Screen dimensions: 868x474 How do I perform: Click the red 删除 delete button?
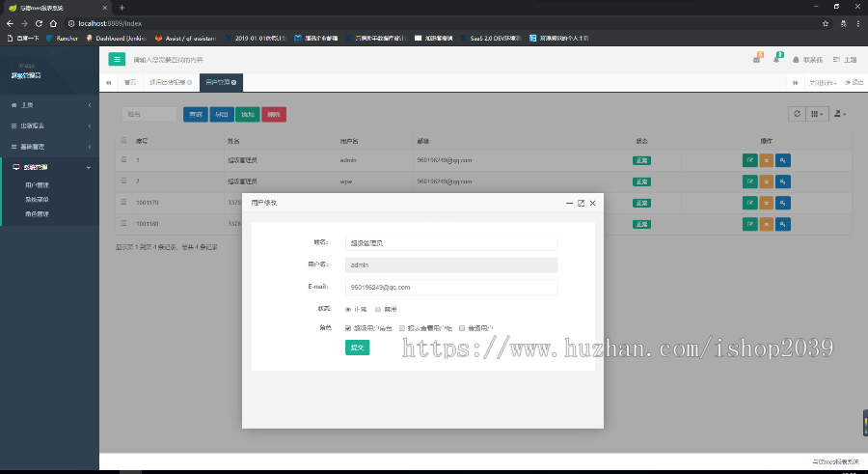tap(274, 114)
